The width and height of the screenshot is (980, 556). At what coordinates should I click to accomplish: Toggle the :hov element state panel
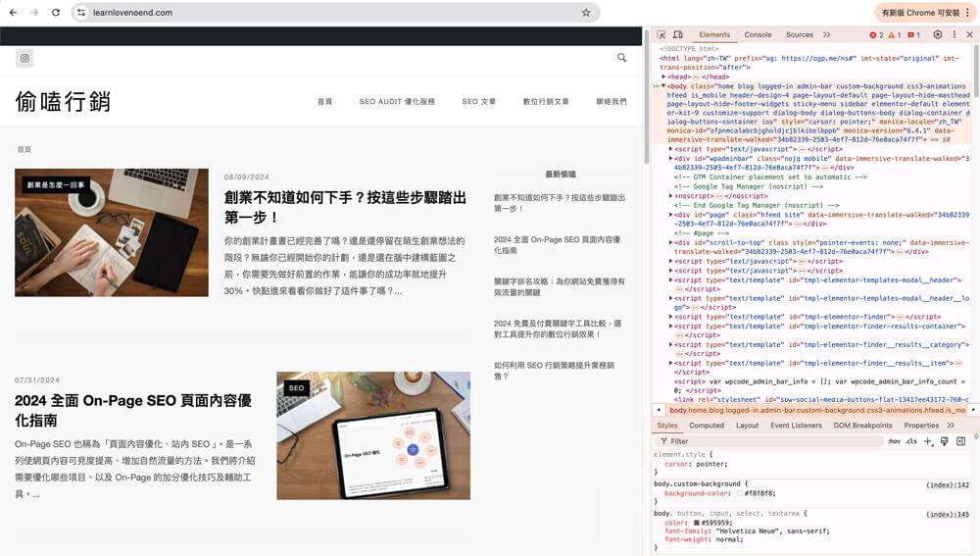(895, 441)
